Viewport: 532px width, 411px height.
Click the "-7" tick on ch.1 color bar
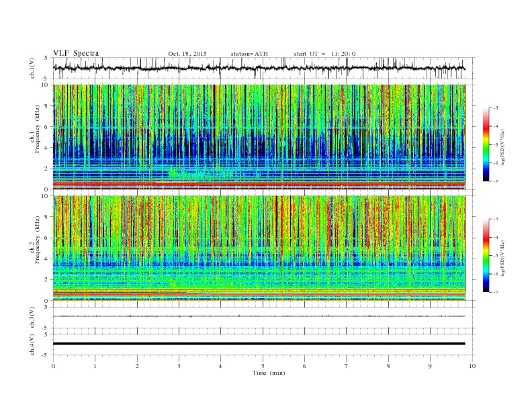tap(496, 181)
